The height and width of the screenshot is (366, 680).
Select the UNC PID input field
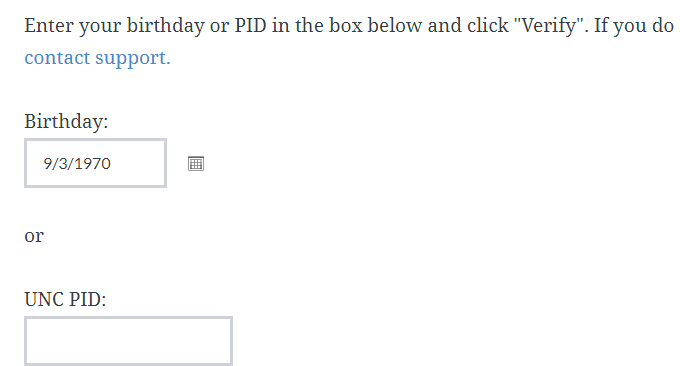tap(128, 341)
